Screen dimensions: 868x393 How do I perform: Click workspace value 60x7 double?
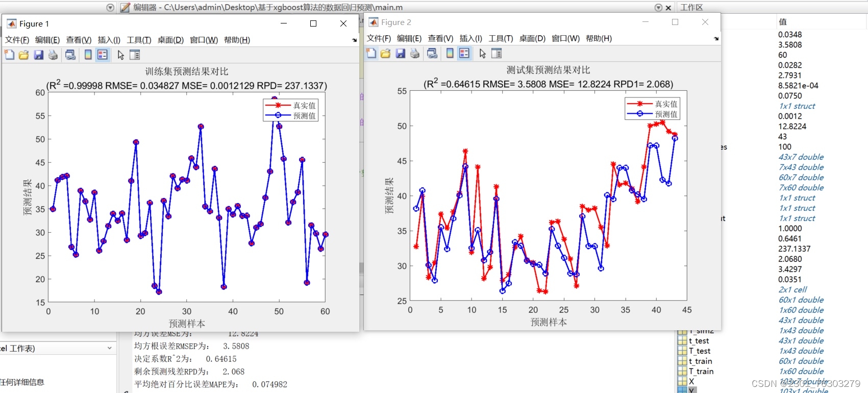tap(801, 178)
